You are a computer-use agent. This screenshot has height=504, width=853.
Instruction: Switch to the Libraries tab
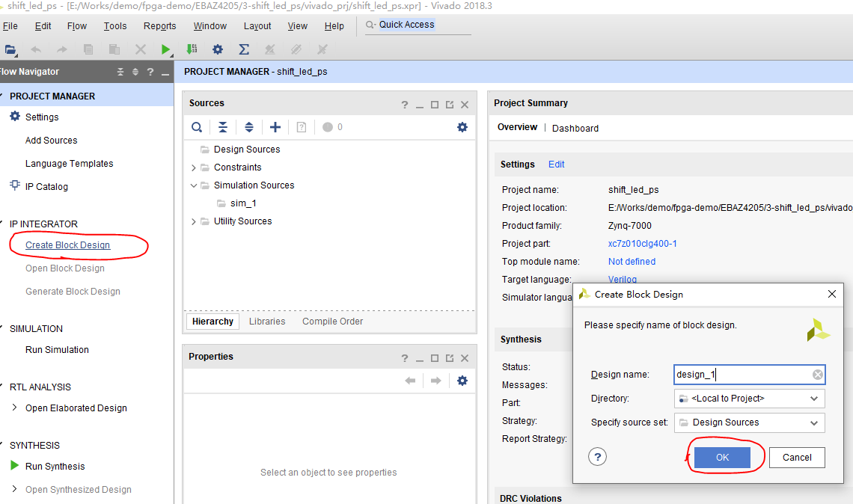click(267, 322)
